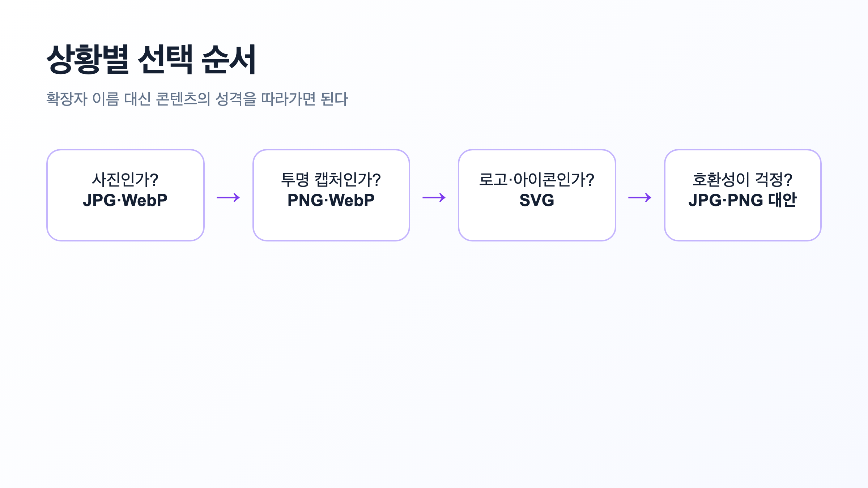Select the 투명 캡처인가? question text
Screen dimensions: 868x488
click(331, 180)
